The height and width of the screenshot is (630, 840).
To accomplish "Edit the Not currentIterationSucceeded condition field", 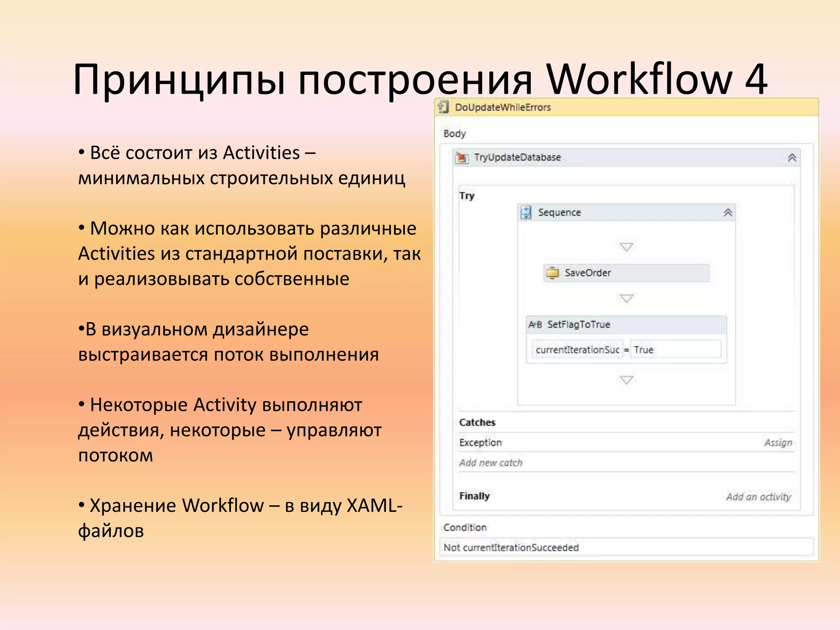I will [626, 548].
